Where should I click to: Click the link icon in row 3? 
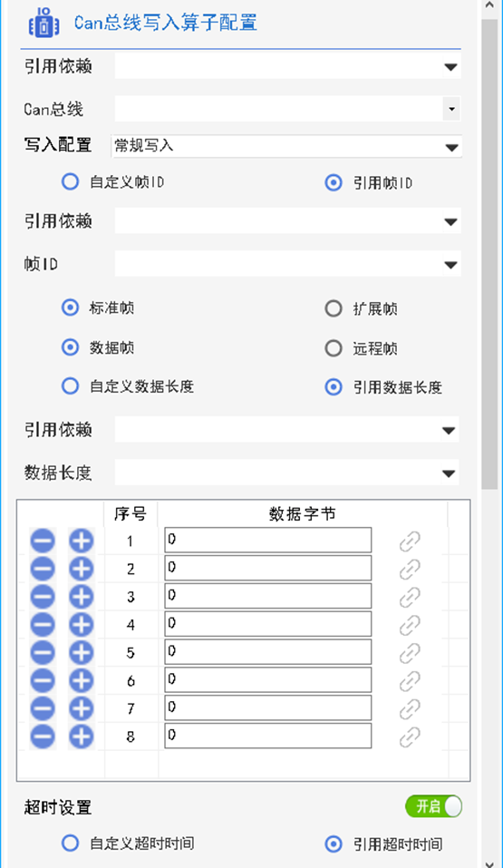coord(410,597)
